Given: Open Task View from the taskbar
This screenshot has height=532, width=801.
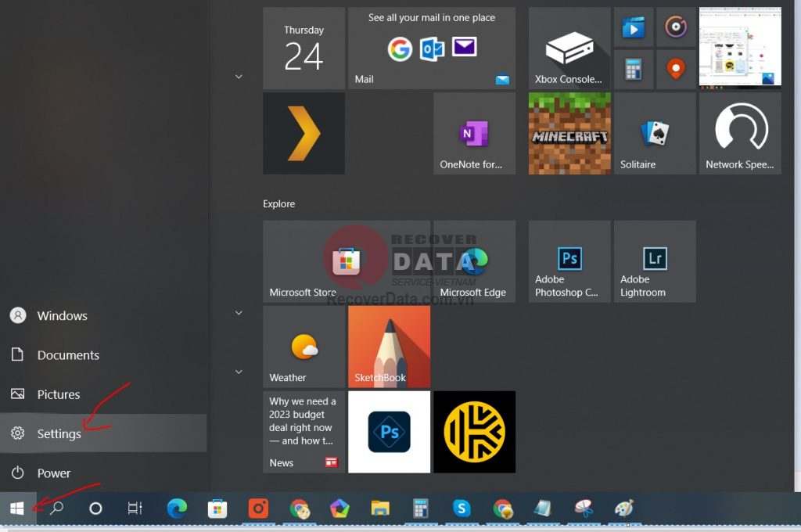Looking at the screenshot, I should pos(135,508).
